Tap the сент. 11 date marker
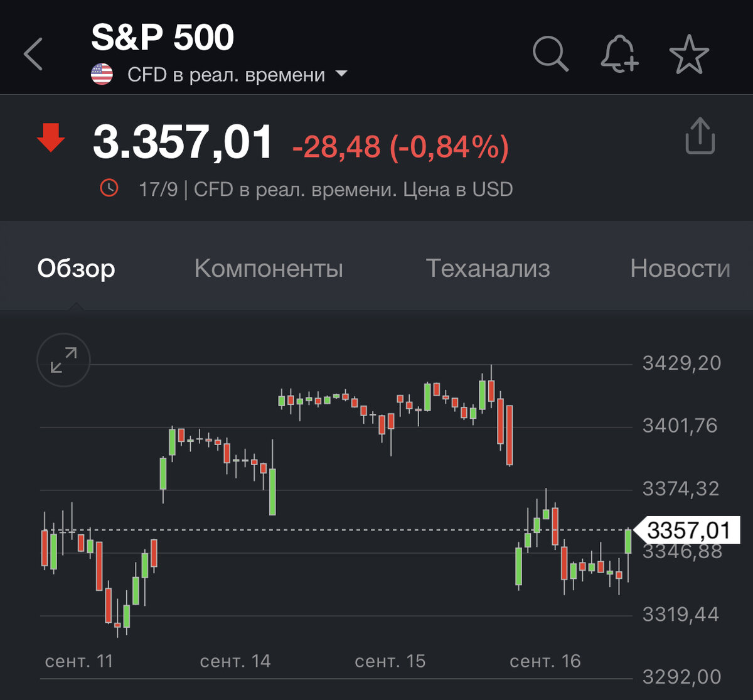 click(79, 660)
